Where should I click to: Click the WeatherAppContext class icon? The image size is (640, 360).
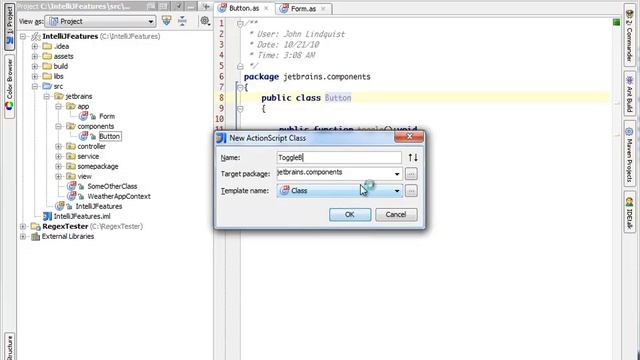pos(71,196)
